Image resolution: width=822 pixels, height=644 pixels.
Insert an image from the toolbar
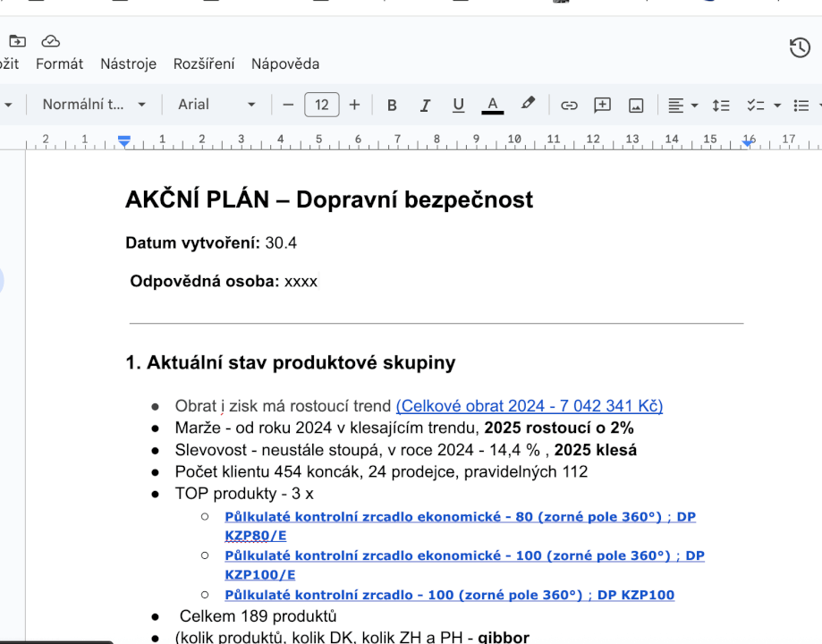point(635,105)
